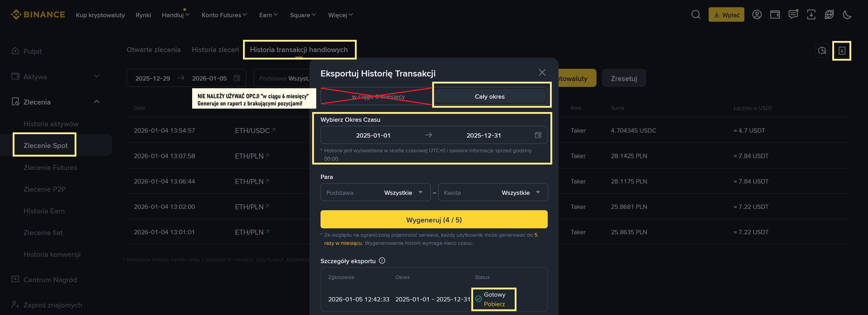Image resolution: width=868 pixels, height=315 pixels.
Task: Download the report via the 'Pobierz' link
Action: [x=494, y=303]
